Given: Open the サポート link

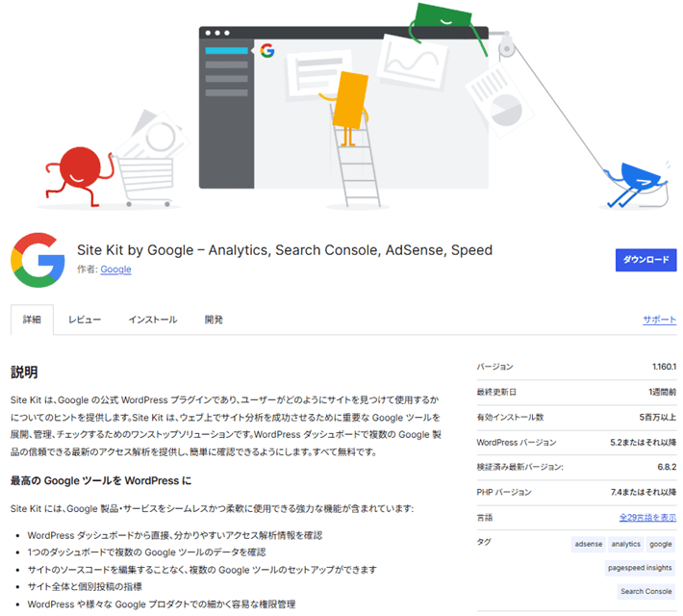Looking at the screenshot, I should click(660, 320).
